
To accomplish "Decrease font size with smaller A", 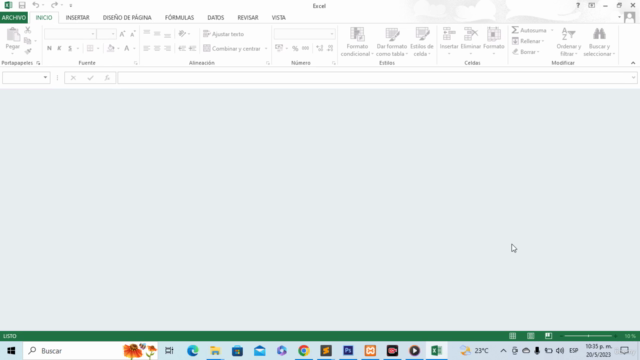I will click(133, 34).
